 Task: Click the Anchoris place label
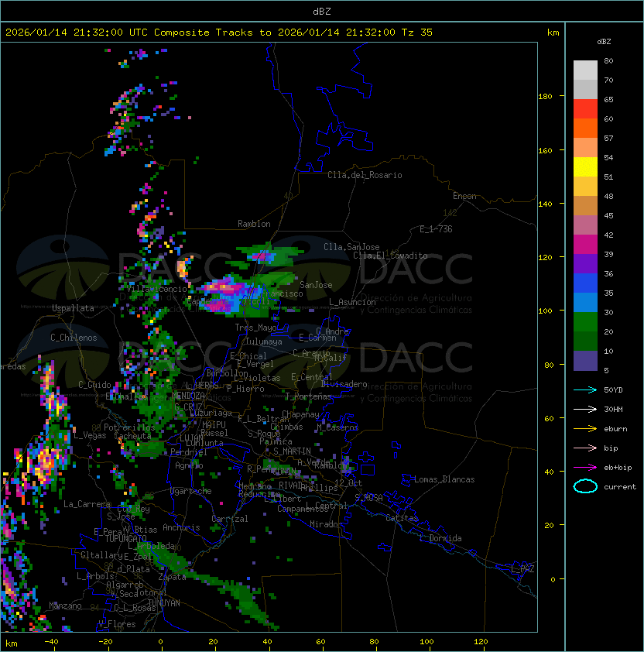(181, 527)
